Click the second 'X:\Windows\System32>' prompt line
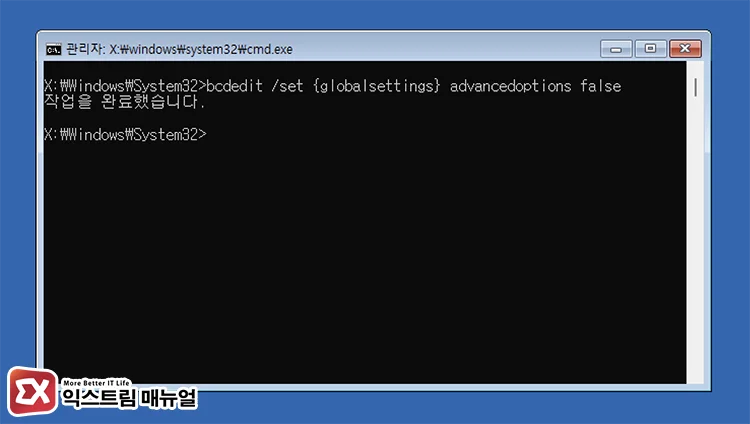Screen dimensions: 750x424 (125, 133)
